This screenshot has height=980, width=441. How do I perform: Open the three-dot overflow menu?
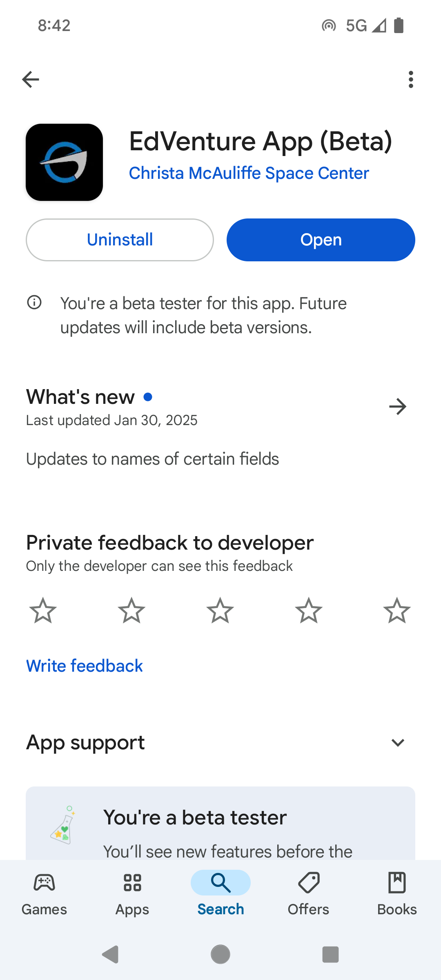[411, 79]
